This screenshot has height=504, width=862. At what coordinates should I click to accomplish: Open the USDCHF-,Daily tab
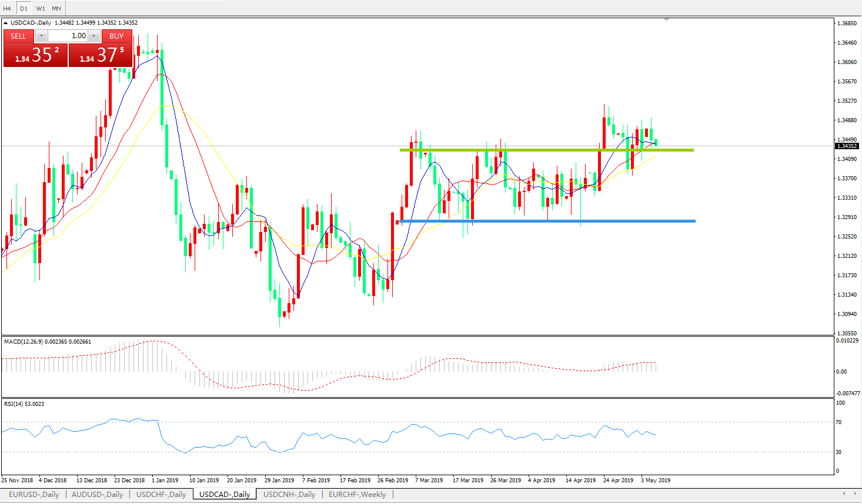[x=161, y=495]
